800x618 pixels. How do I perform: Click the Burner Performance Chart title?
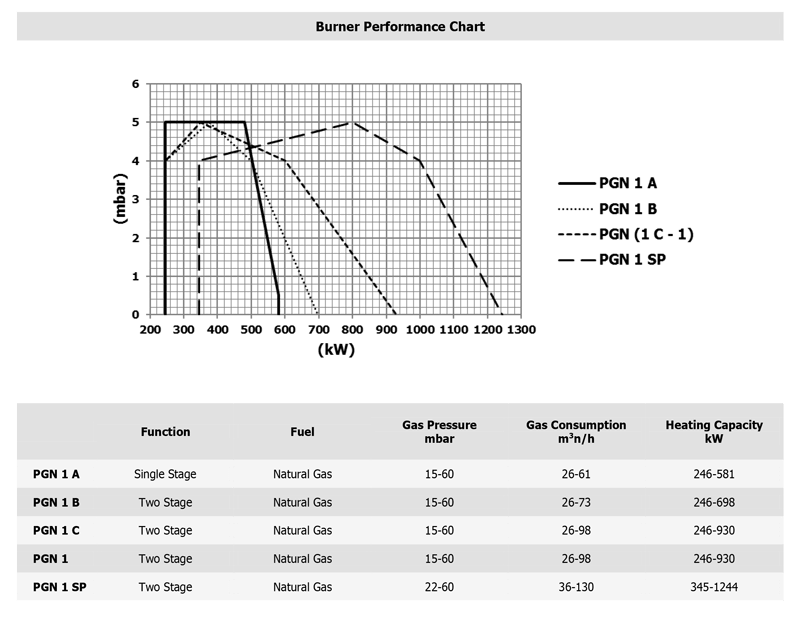400,27
